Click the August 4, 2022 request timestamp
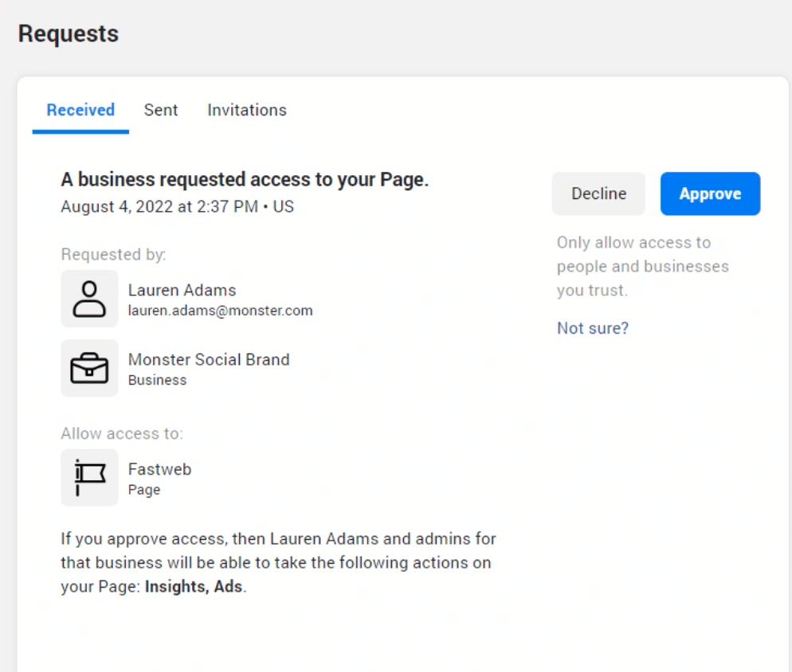 (177, 207)
